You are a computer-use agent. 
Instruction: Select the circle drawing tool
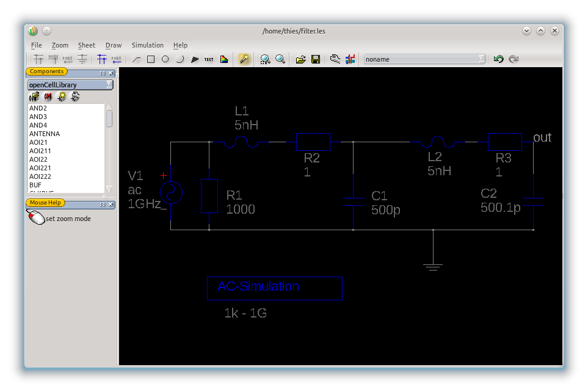(x=165, y=59)
